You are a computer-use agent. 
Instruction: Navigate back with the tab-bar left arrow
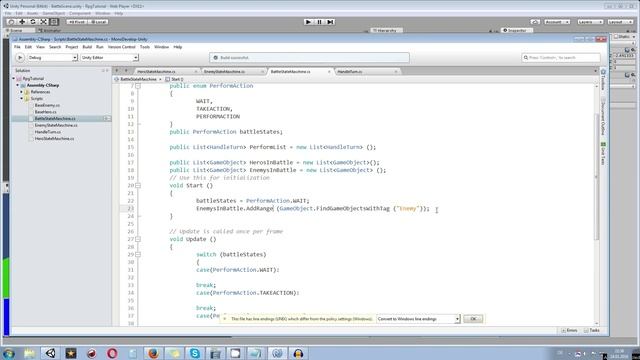pos(117,71)
